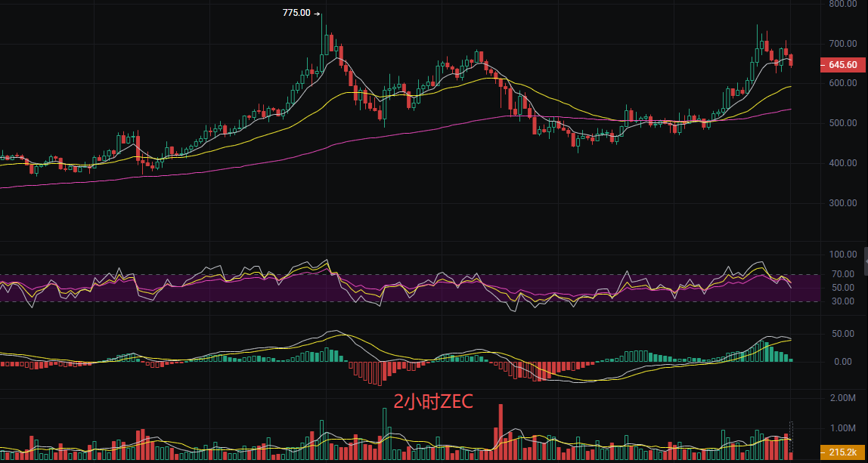Select the red 2小时ZEC text label
Viewport: 868px width, 463px height.
[x=433, y=402]
